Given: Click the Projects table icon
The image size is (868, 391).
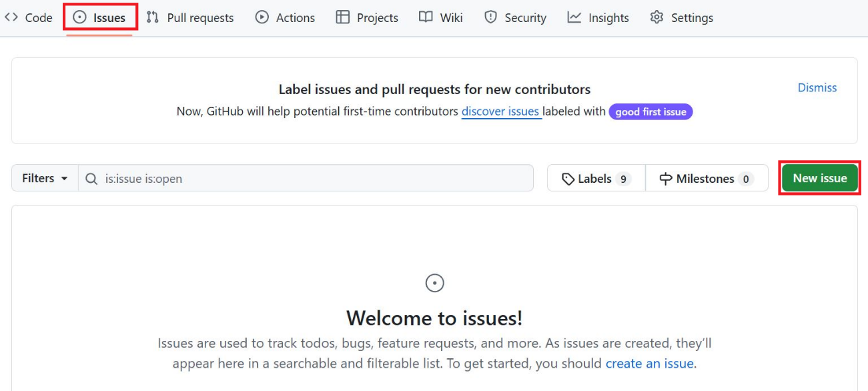Looking at the screenshot, I should pos(343,17).
